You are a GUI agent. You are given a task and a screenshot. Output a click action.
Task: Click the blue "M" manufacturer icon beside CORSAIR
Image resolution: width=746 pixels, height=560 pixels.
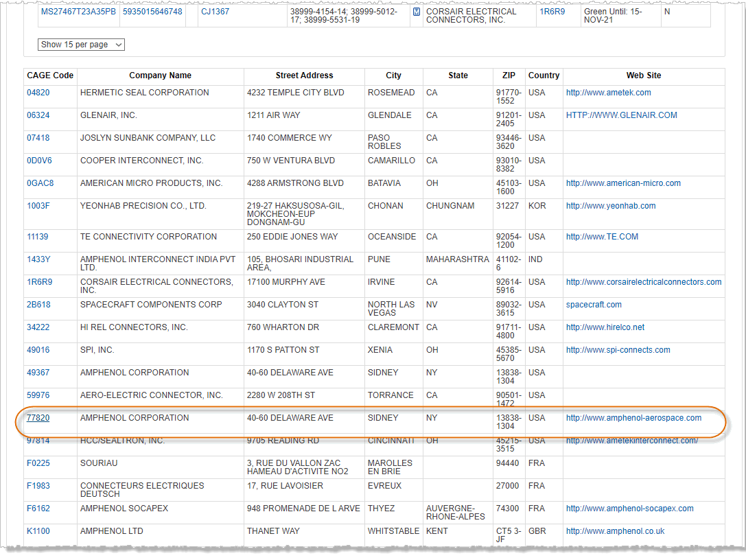pyautogui.click(x=417, y=12)
